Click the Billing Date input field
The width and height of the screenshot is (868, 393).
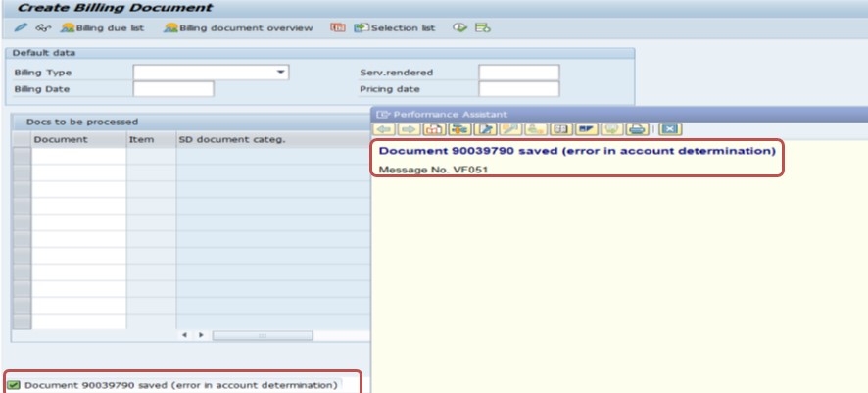pos(173,89)
